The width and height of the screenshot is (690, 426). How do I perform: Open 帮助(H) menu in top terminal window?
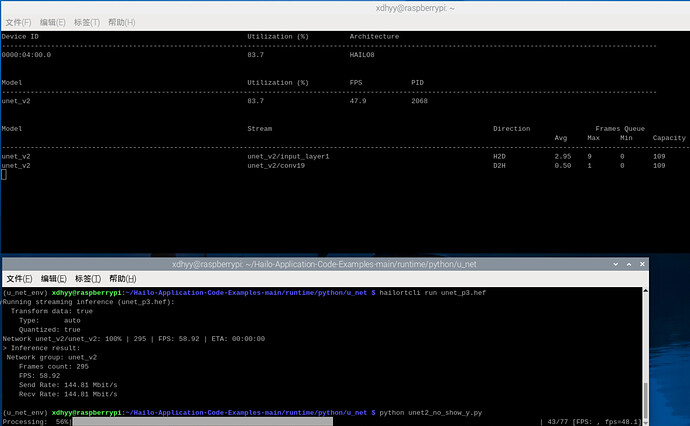coord(121,22)
